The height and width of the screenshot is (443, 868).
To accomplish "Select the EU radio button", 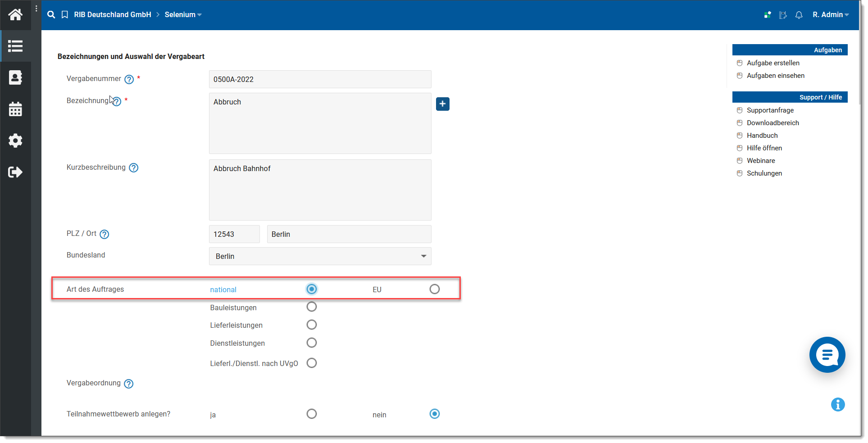I will pos(435,289).
